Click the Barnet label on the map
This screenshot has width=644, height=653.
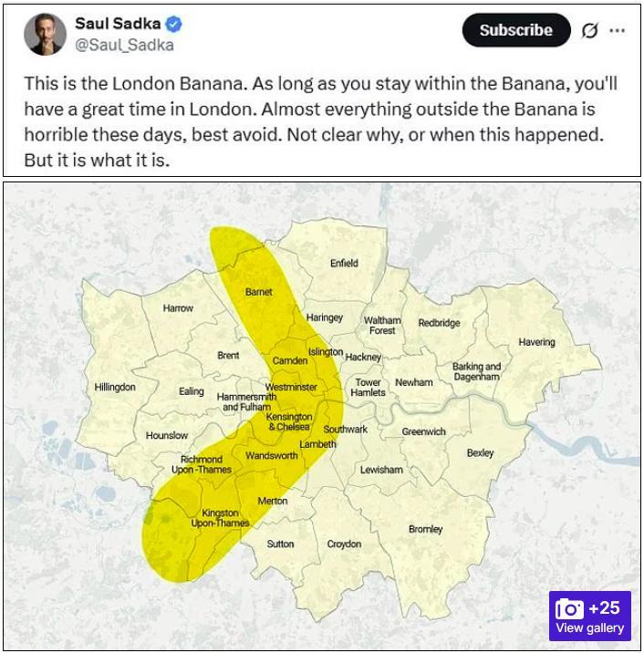[x=259, y=292]
